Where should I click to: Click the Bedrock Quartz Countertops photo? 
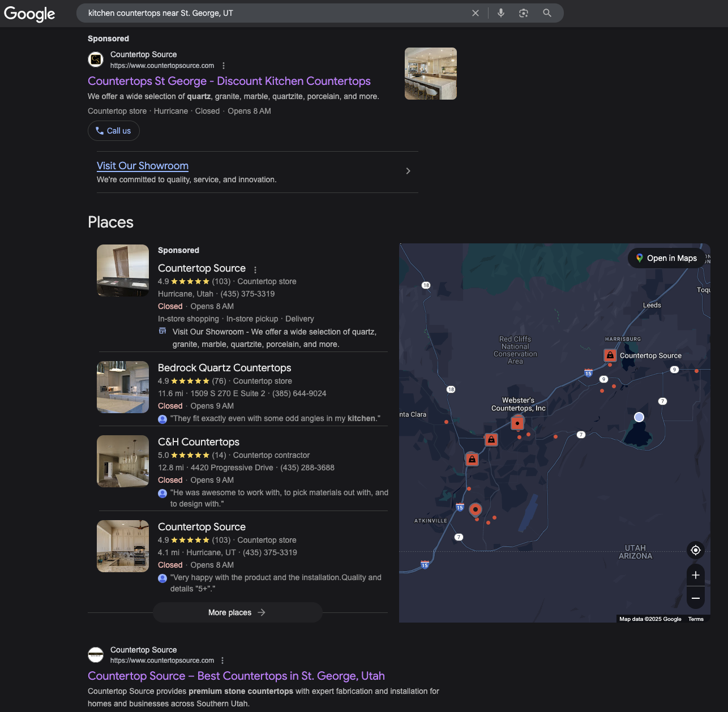[123, 387]
